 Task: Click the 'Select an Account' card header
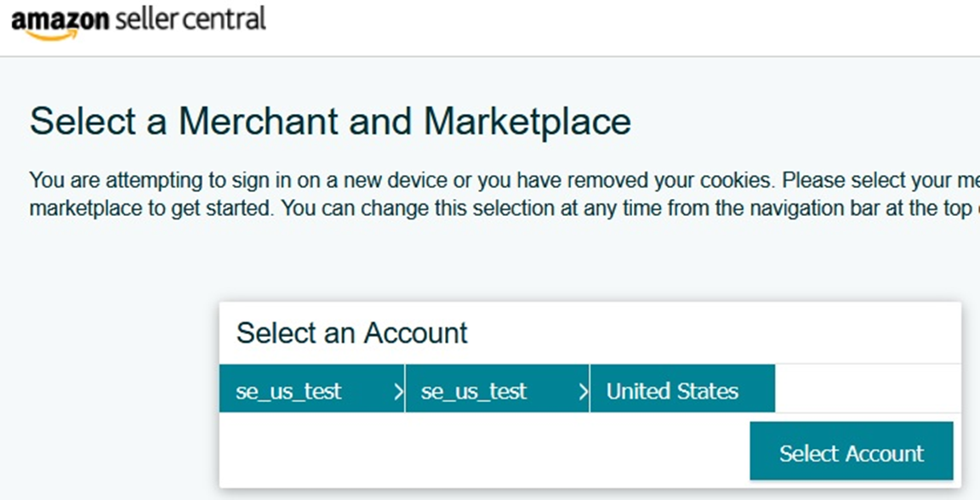[x=352, y=333]
